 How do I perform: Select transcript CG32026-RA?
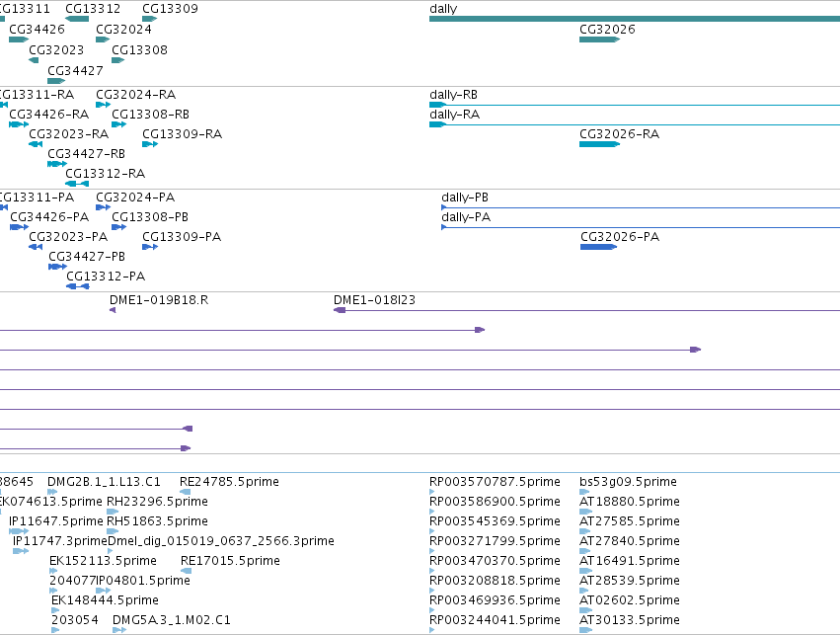[599, 144]
